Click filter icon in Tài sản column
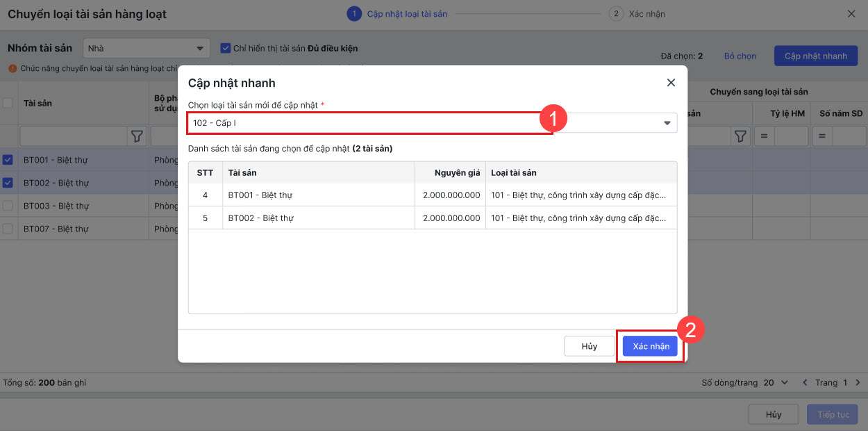Image resolution: width=868 pixels, height=431 pixels. coord(137,136)
